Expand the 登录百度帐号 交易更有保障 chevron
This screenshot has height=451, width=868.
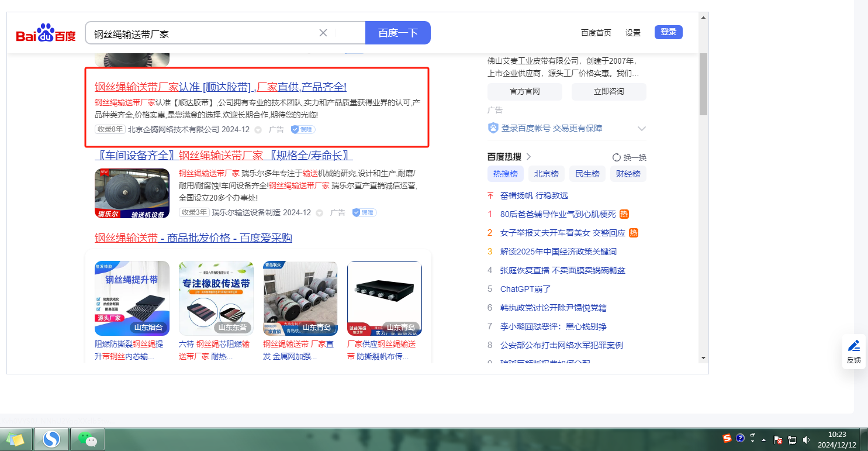(x=641, y=129)
